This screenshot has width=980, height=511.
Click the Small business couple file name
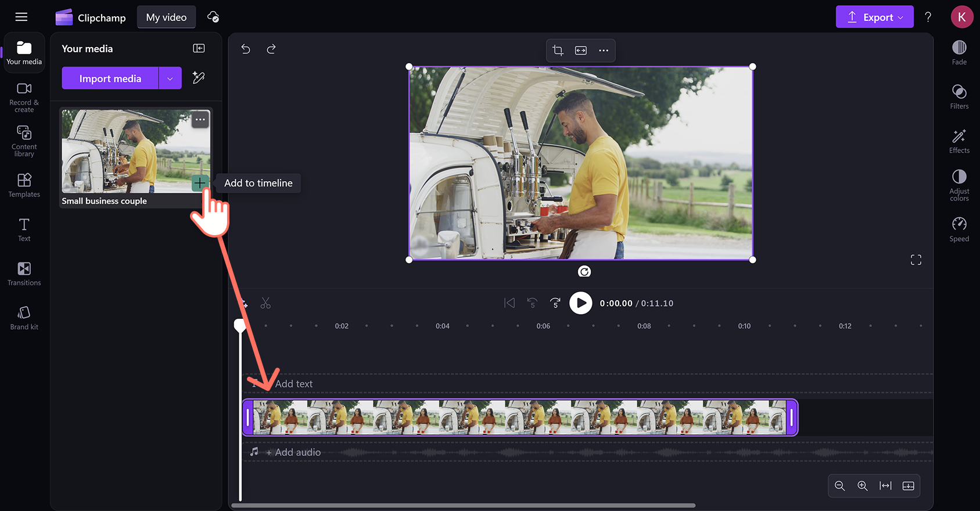point(105,201)
